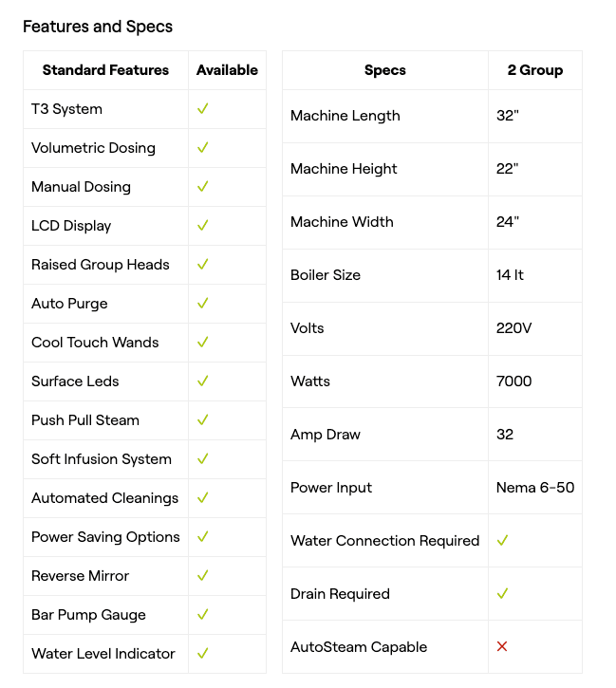The image size is (616, 688).
Task: Click the checkmark beside LCD Display
Action: click(202, 226)
